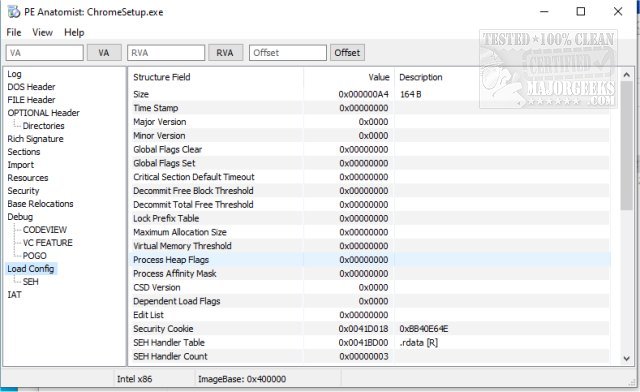Select OPTIONAL Header in the tree
This screenshot has height=392, width=640.
(43, 113)
